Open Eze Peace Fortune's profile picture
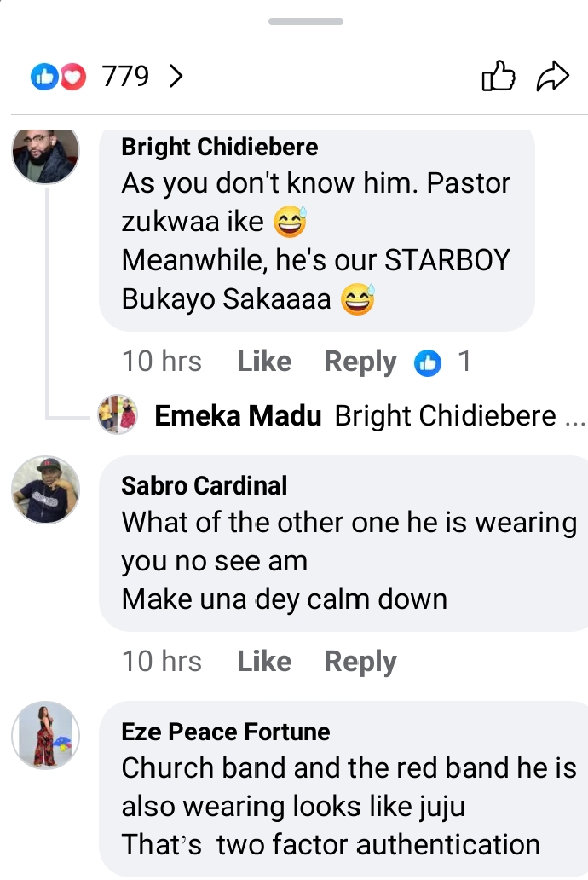This screenshot has height=880, width=588. click(46, 735)
